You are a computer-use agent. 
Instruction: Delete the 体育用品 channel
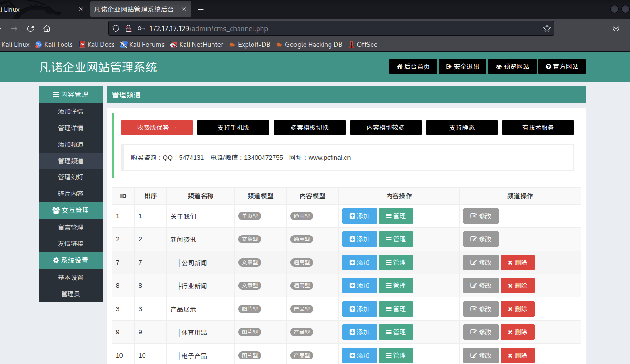(517, 332)
